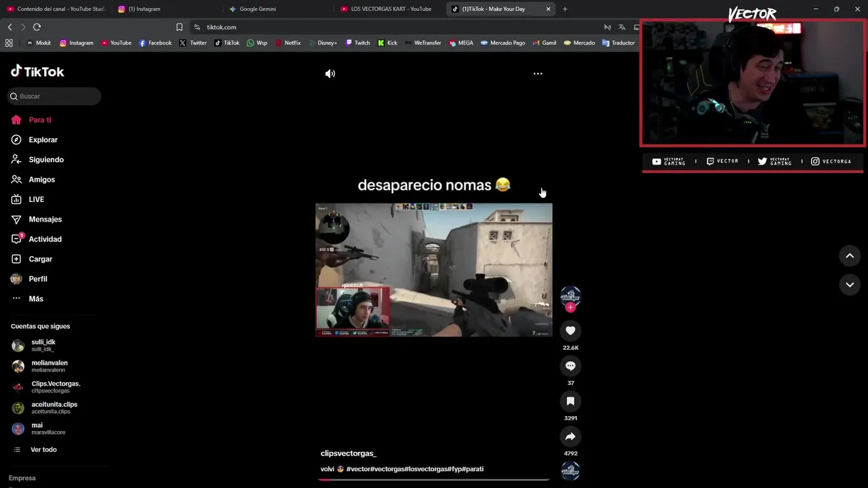Open the clipsvectorgas_ username link
The height and width of the screenshot is (488, 868).
pos(349,453)
